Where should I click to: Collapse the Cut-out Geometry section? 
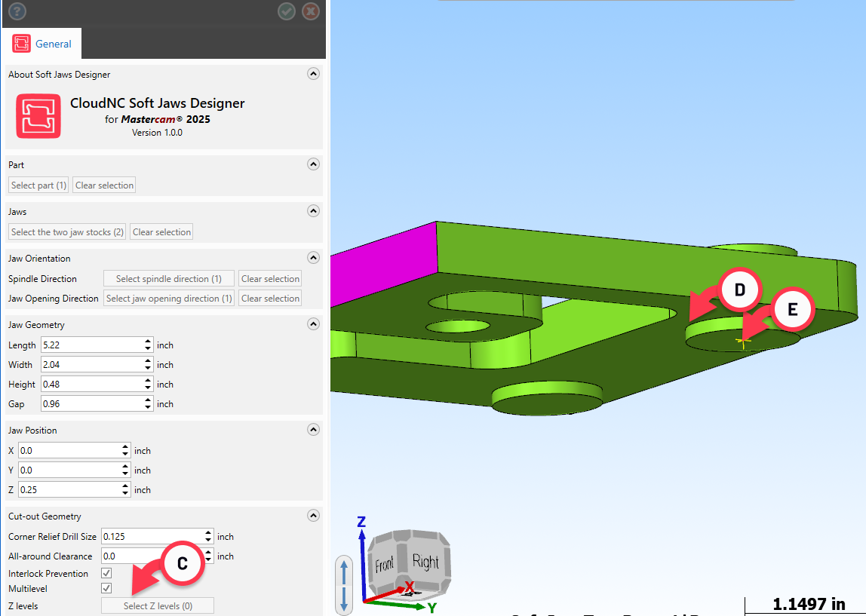[x=313, y=516]
